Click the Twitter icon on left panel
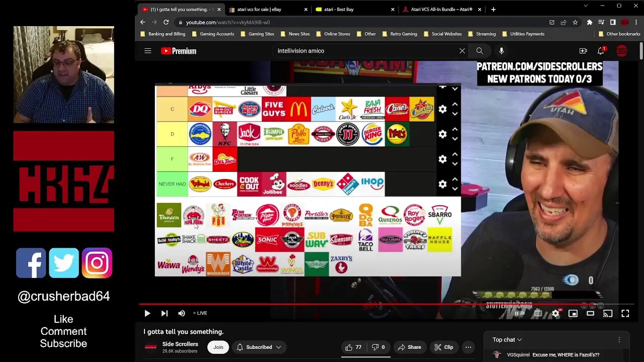The image size is (644, 362). click(64, 263)
